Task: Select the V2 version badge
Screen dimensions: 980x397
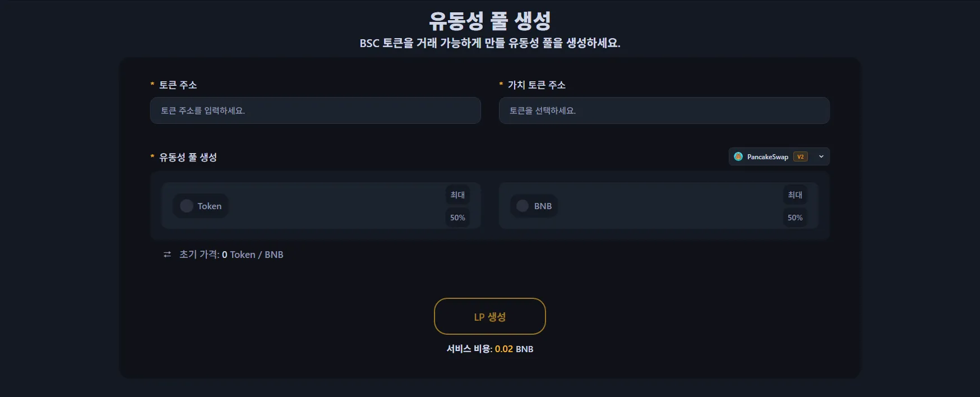Action: [x=801, y=156]
